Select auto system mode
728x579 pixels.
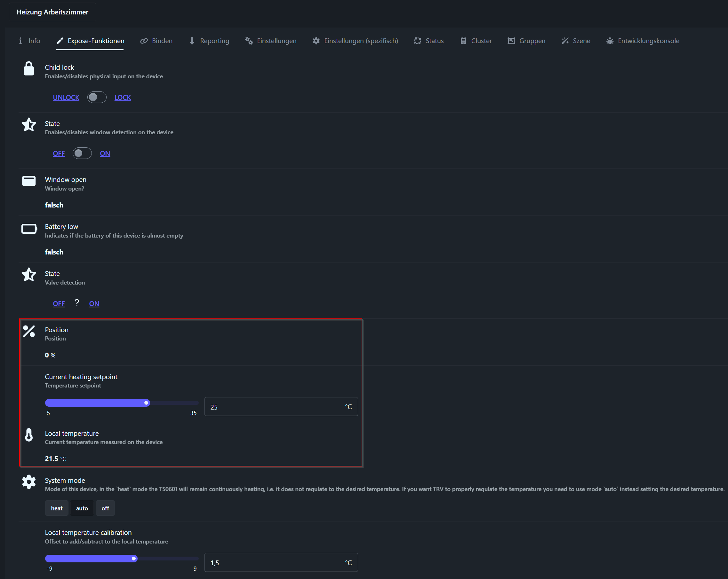82,508
